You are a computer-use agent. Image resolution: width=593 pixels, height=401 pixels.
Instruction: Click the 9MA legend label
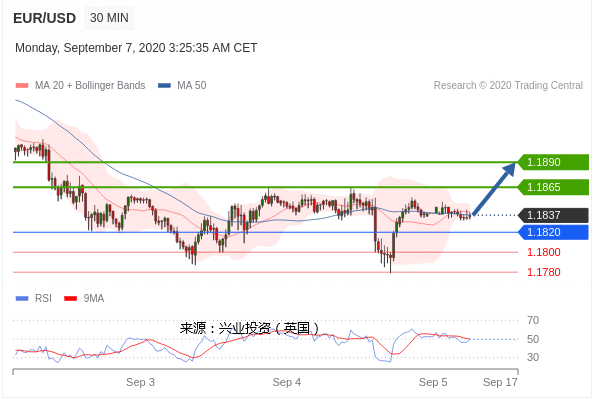(x=94, y=298)
